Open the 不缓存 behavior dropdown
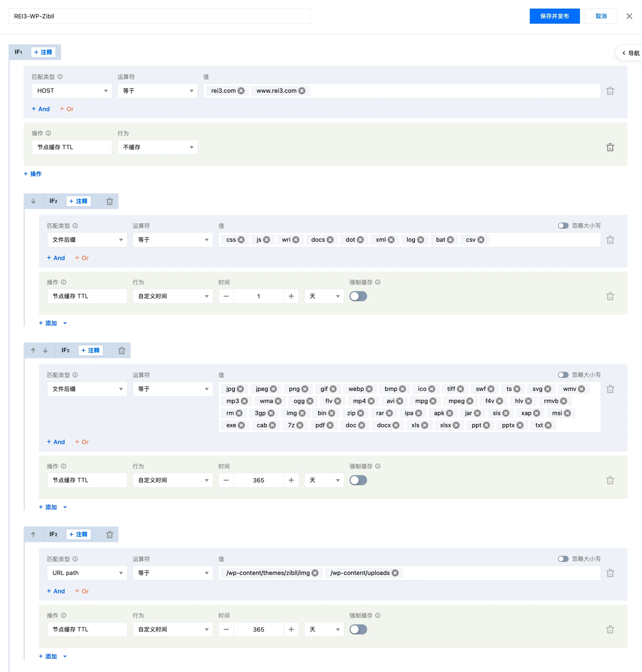 (158, 147)
